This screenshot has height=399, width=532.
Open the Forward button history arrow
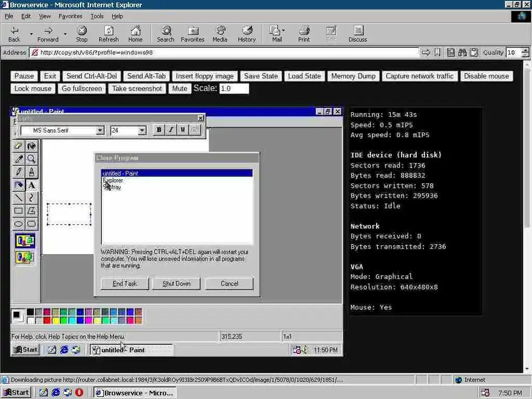click(x=65, y=34)
